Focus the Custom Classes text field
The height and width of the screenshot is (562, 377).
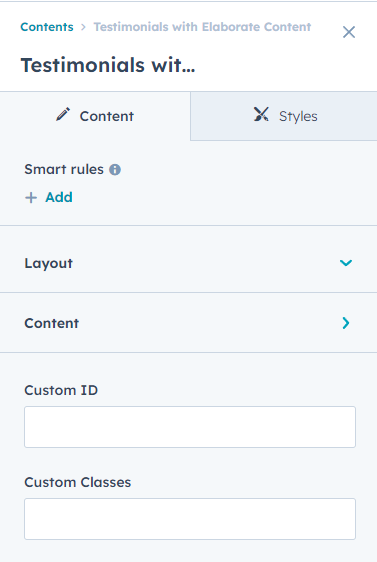click(x=190, y=519)
